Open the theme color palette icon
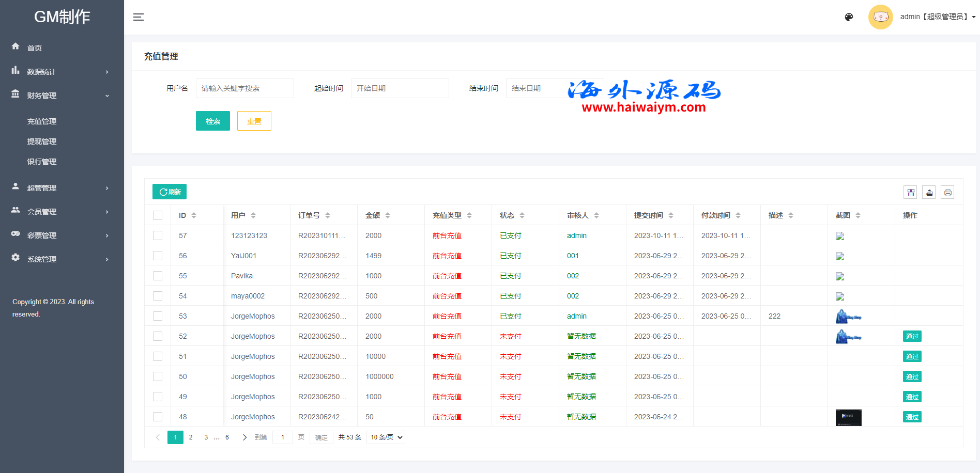This screenshot has width=980, height=473. [x=849, y=17]
